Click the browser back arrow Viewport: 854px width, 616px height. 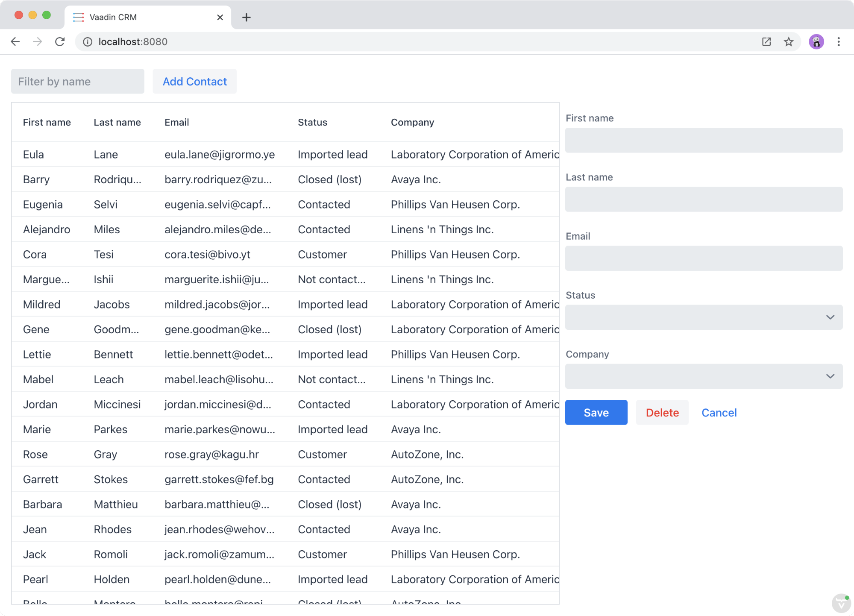(15, 41)
